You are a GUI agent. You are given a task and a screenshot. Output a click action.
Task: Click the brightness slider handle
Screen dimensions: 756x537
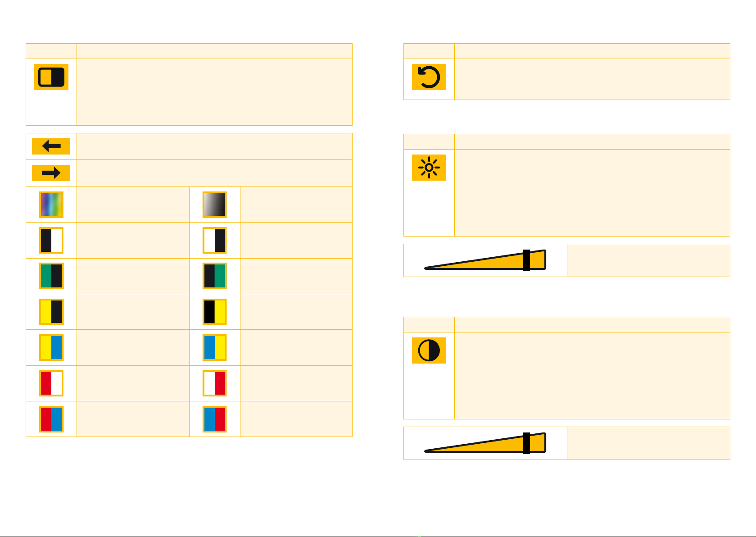click(526, 260)
